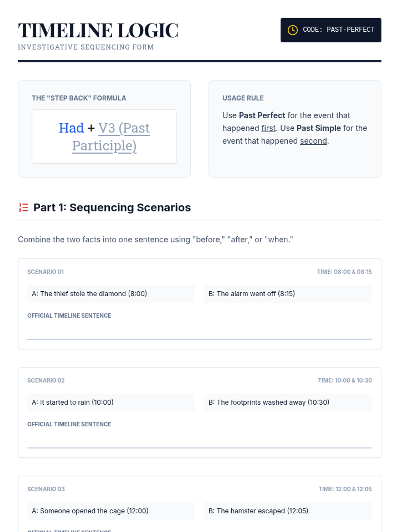The height and width of the screenshot is (532, 399).
Task: Click the Part 1: Sequencing Scenarios heading
Action: click(x=112, y=207)
